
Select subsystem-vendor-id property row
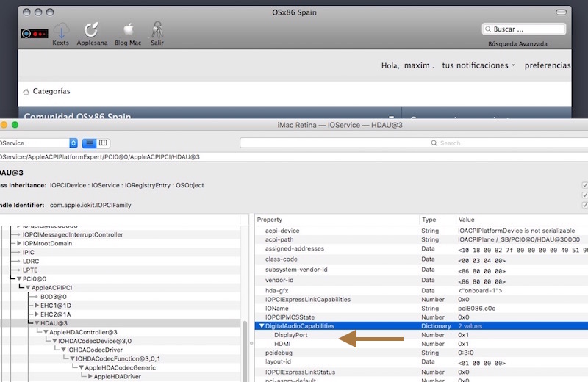click(x=421, y=270)
